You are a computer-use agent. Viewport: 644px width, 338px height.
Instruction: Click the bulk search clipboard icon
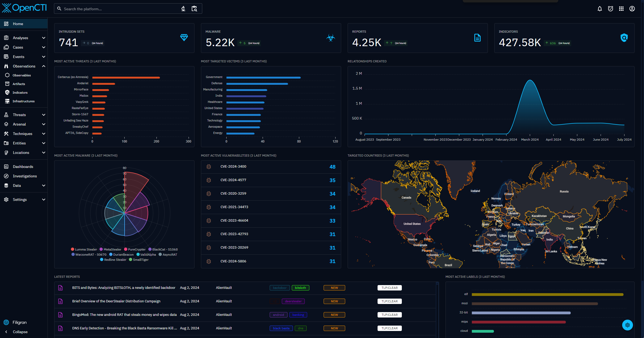tap(194, 9)
